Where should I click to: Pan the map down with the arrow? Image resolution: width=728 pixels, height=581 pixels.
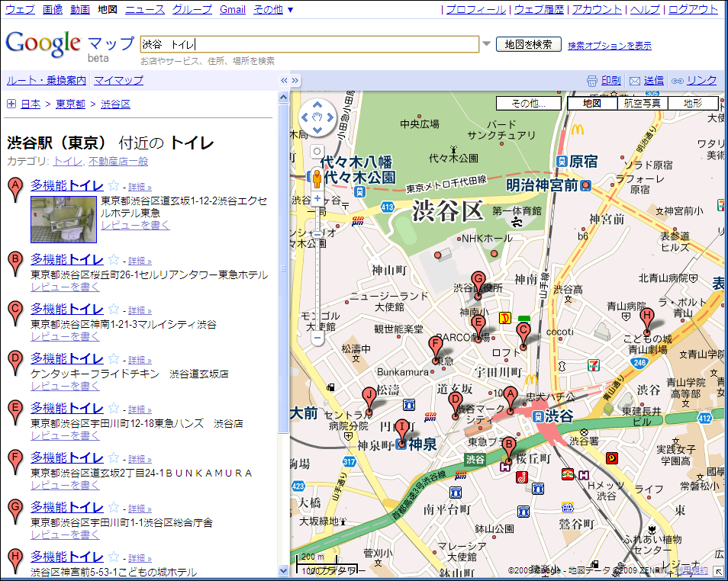click(317, 130)
